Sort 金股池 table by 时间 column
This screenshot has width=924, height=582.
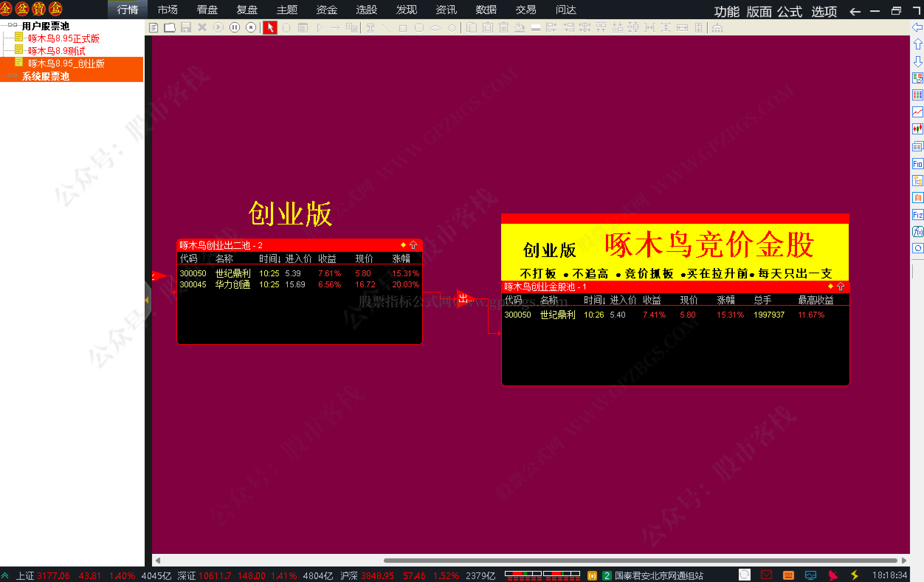coord(595,300)
